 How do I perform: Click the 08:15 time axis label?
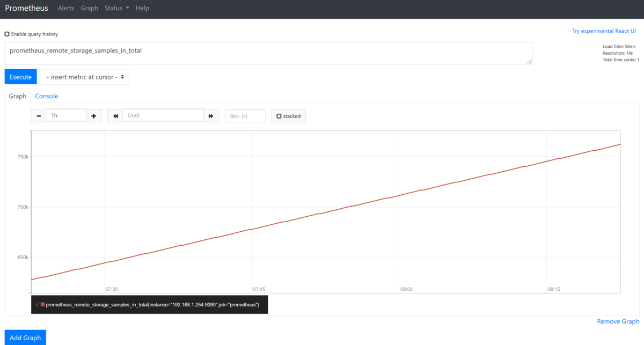pyautogui.click(x=554, y=289)
